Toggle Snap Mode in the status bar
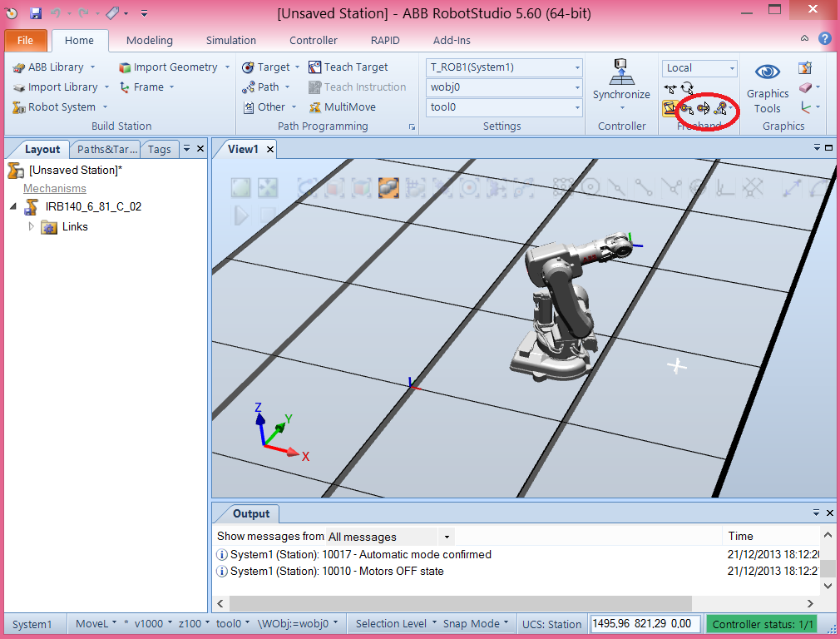The width and height of the screenshot is (840, 639). 472,622
